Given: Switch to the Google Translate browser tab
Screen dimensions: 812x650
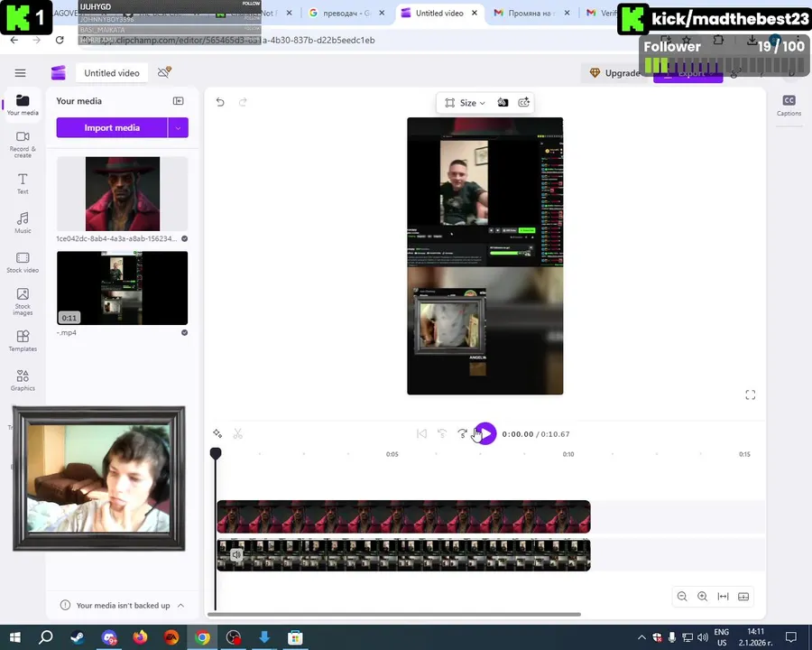Looking at the screenshot, I should click(x=347, y=13).
